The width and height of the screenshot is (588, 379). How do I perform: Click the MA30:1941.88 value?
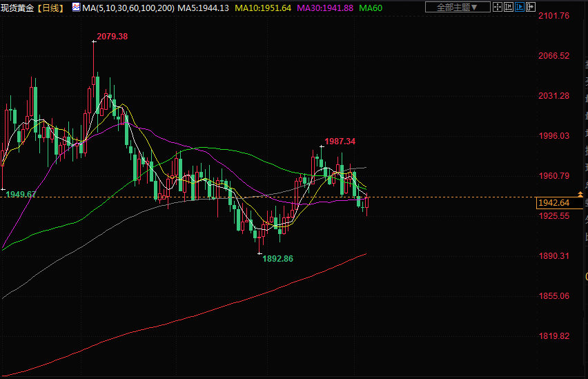tap(325, 8)
